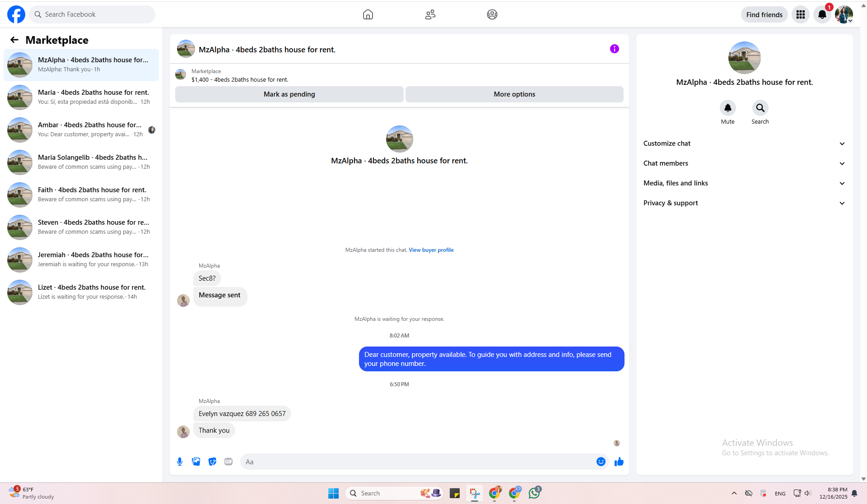Click the Find friends button
This screenshot has height=504, width=867.
point(764,14)
